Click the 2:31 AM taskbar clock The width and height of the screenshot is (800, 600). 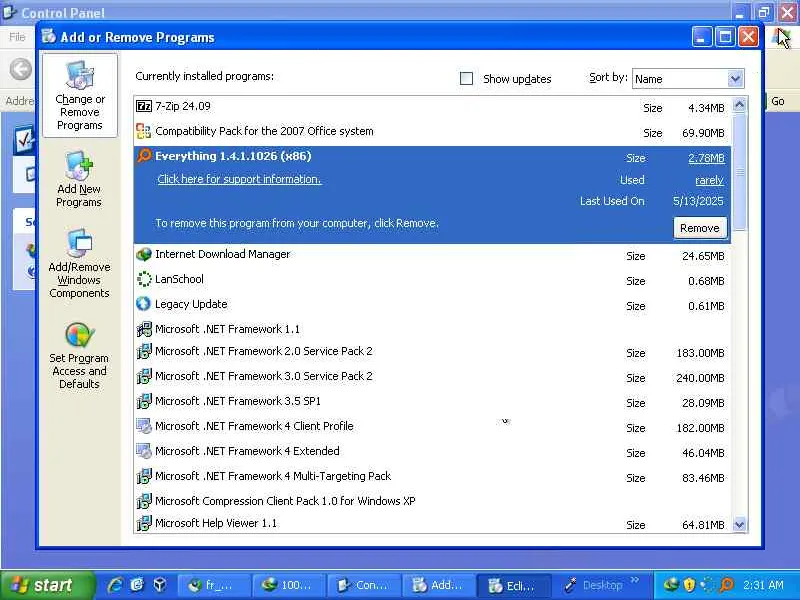point(763,585)
